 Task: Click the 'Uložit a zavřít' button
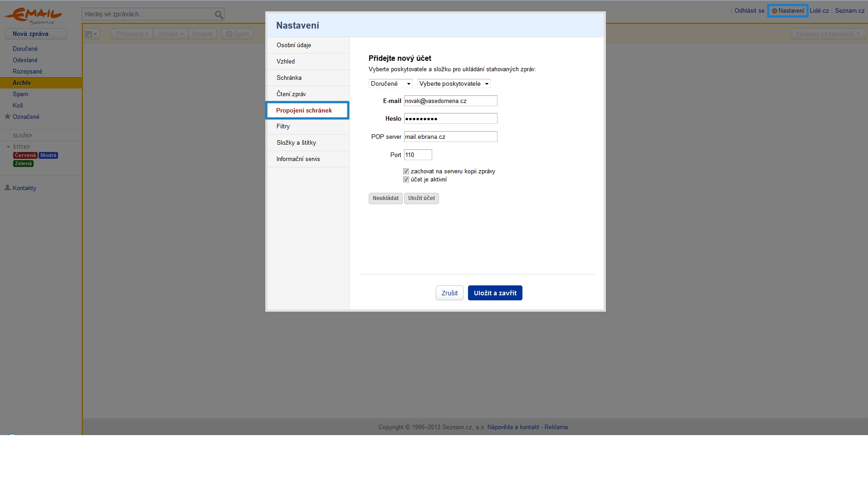coord(495,293)
